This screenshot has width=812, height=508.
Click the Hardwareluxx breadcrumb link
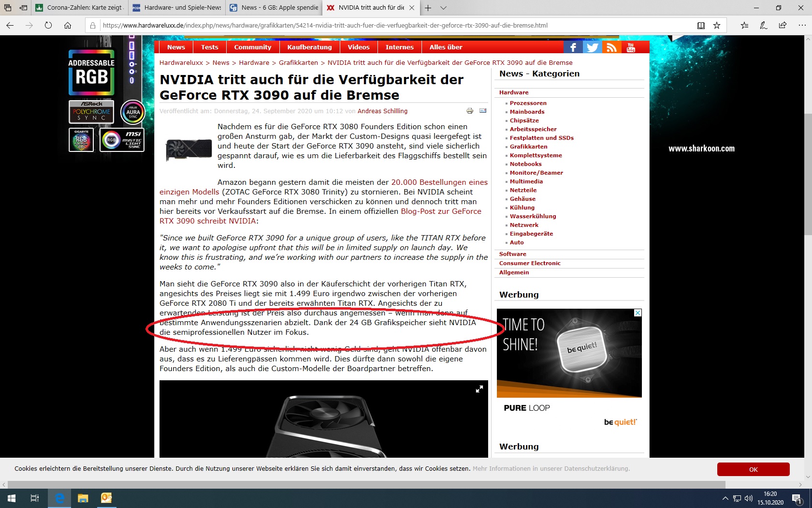pos(181,62)
